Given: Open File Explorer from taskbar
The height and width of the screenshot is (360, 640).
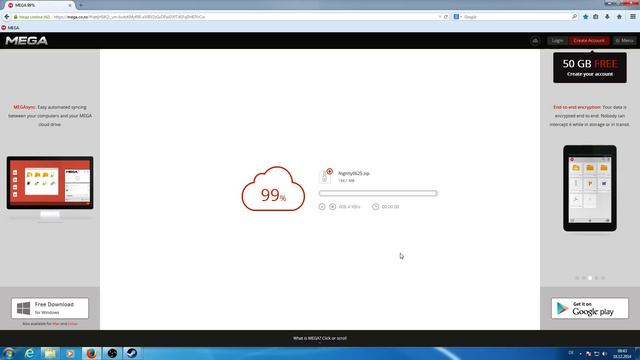Looking at the screenshot, I should [x=50, y=353].
